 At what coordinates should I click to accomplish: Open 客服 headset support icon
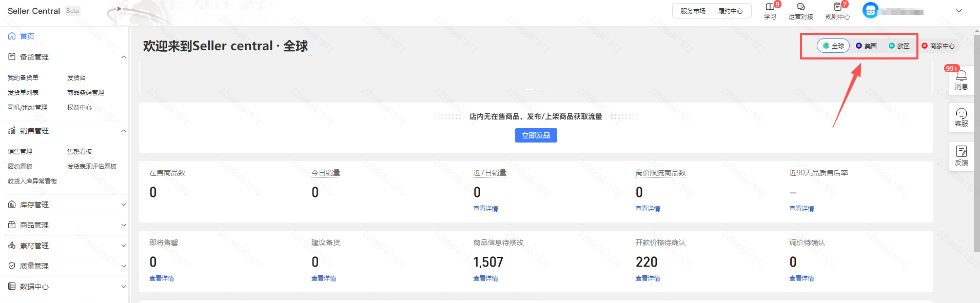tap(961, 113)
